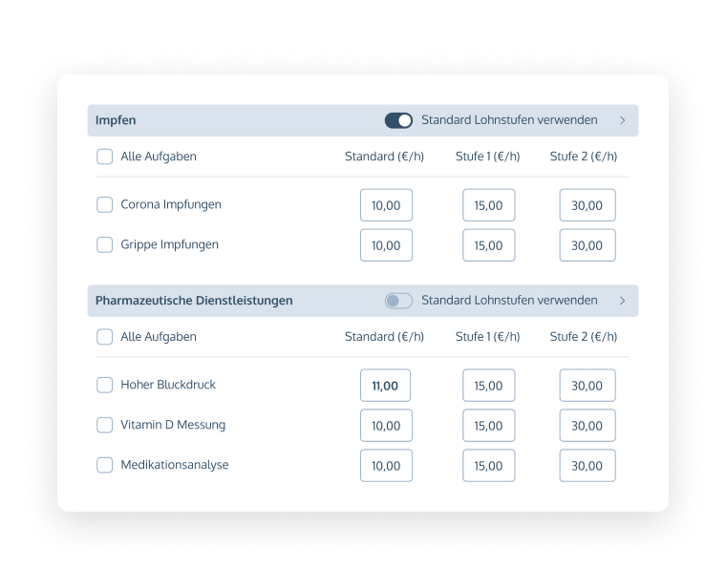The image size is (726, 588).
Task: Click Standard rate field for Hoher Bluckdruck
Action: pyautogui.click(x=386, y=386)
